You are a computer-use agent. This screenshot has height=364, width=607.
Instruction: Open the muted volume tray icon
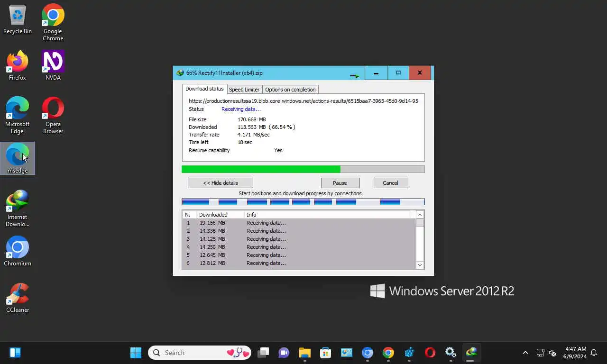(552, 353)
